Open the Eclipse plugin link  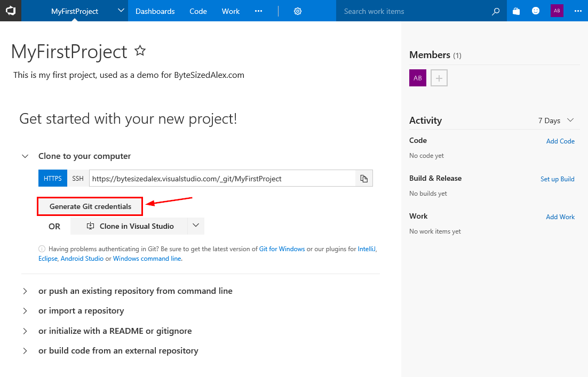48,259
